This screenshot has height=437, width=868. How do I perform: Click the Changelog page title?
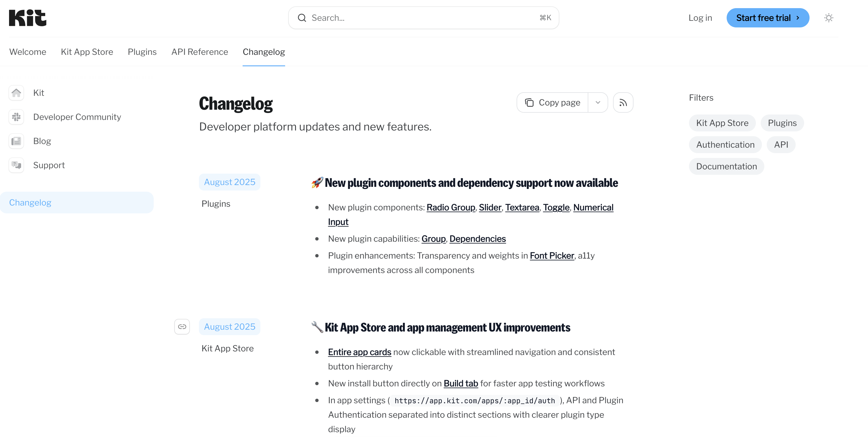pos(235,103)
